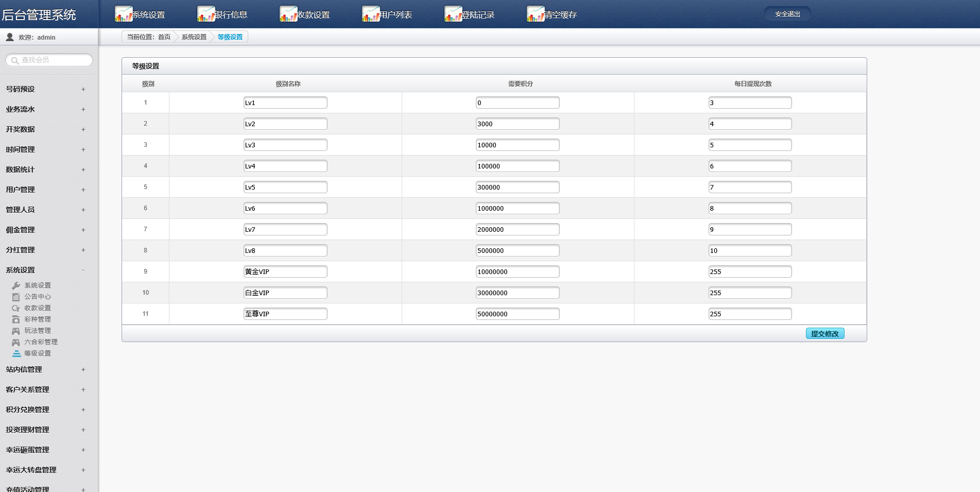Expand the 佣金管理 sidebar section

click(x=83, y=230)
